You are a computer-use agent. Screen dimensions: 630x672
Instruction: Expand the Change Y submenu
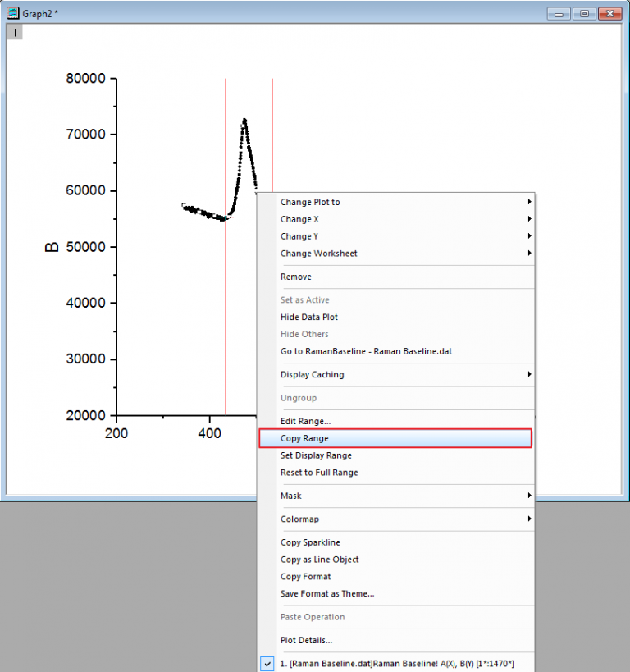point(396,236)
